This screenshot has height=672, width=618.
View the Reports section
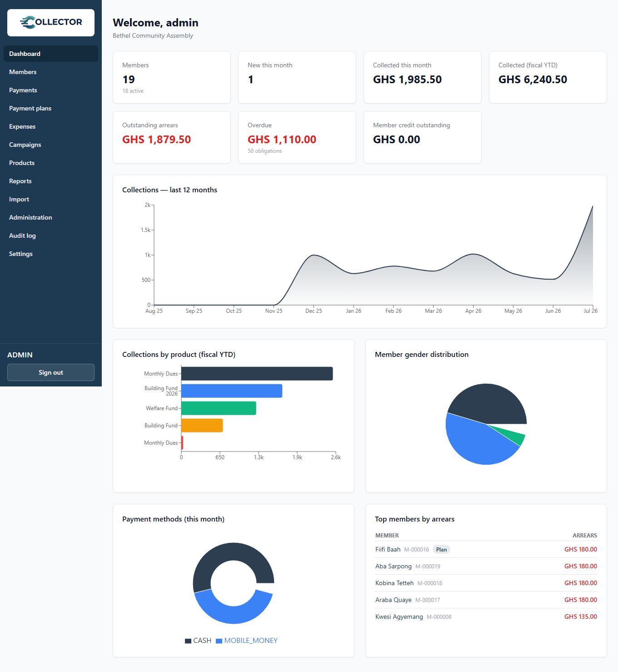coord(51,181)
